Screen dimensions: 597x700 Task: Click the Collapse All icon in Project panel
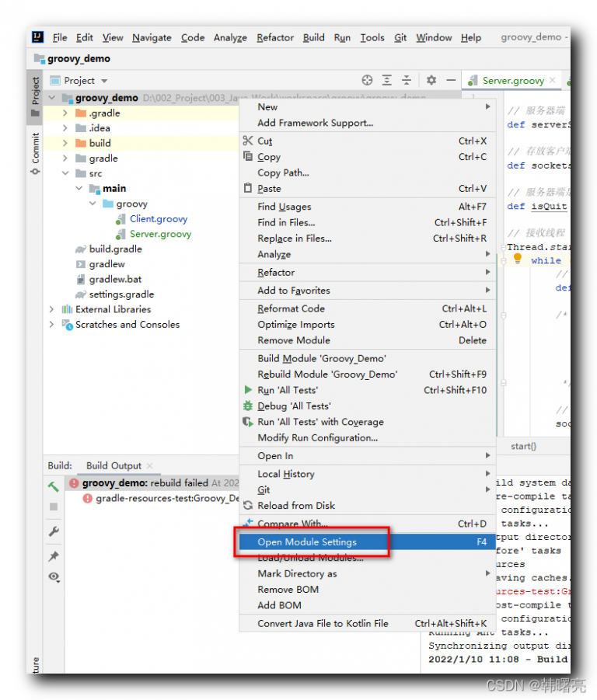point(406,80)
